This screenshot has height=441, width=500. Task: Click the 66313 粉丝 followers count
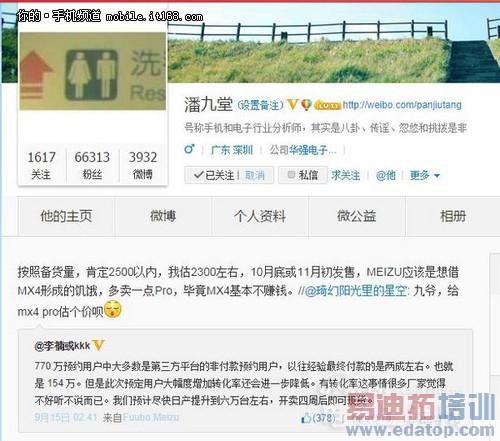pyautogui.click(x=92, y=165)
